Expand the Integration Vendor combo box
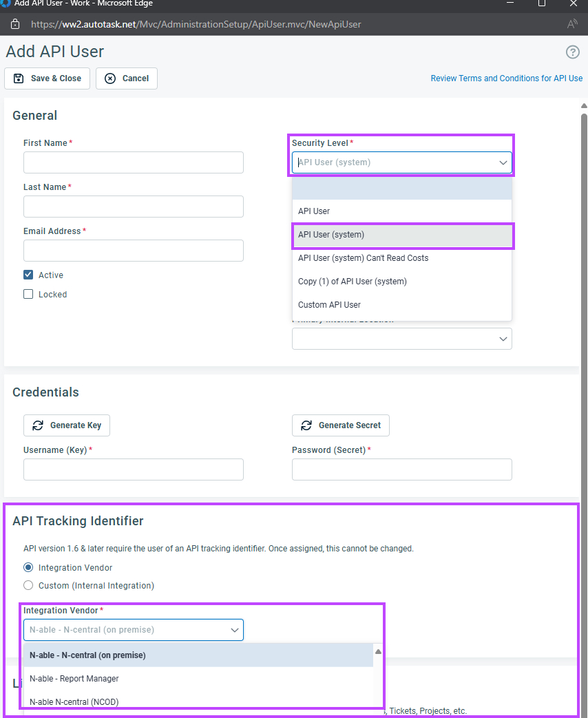Screen dimensions: 588x718 [234, 630]
